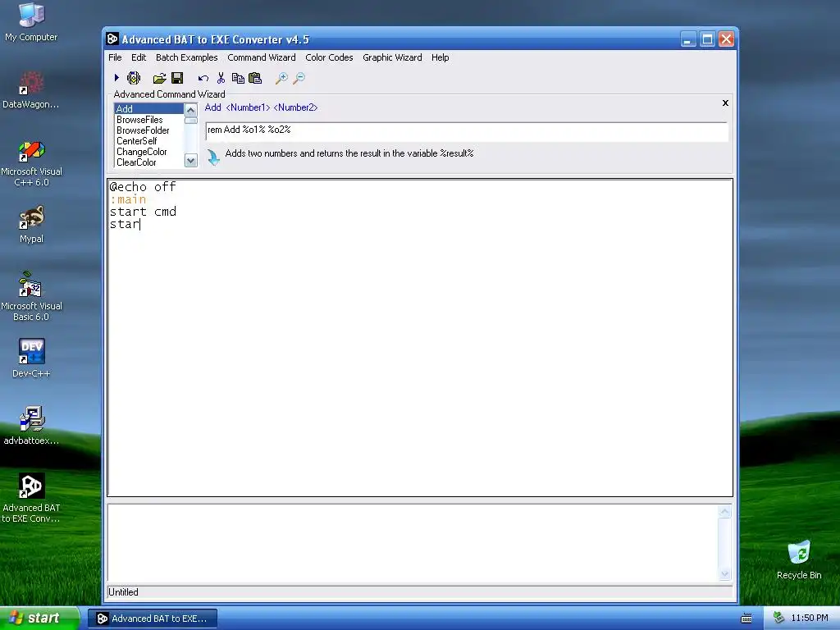Select BrowseFolder in the command list

(149, 130)
